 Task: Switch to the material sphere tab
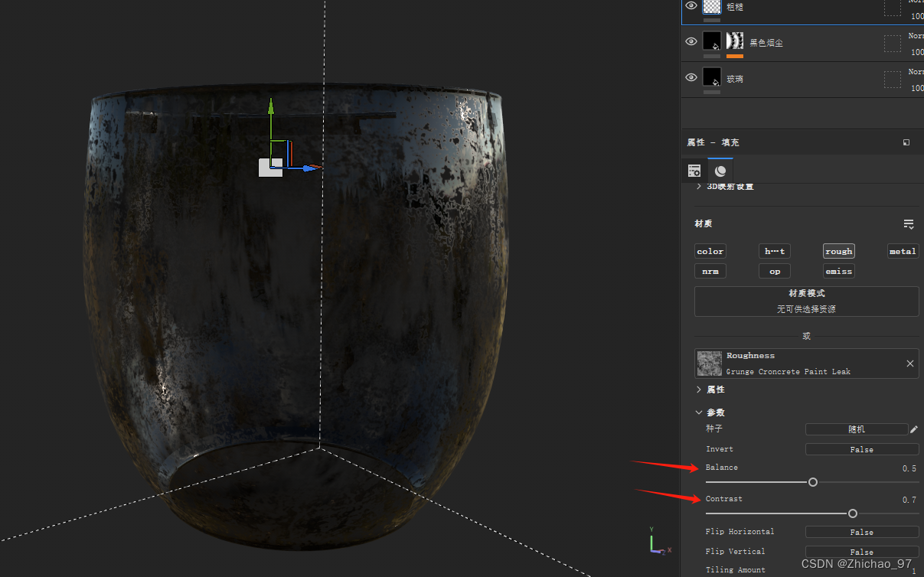(x=720, y=171)
